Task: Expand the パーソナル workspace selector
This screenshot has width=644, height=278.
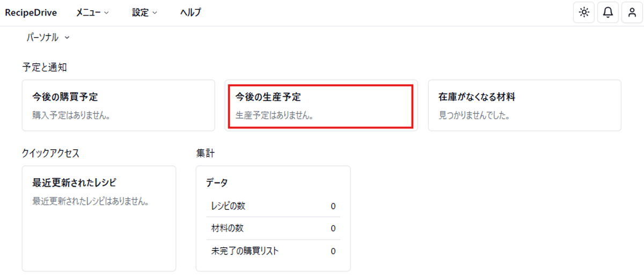Action: click(48, 38)
